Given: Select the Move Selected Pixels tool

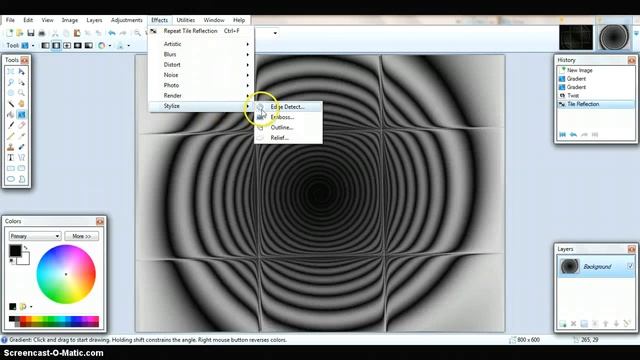Looking at the screenshot, I should point(21,71).
